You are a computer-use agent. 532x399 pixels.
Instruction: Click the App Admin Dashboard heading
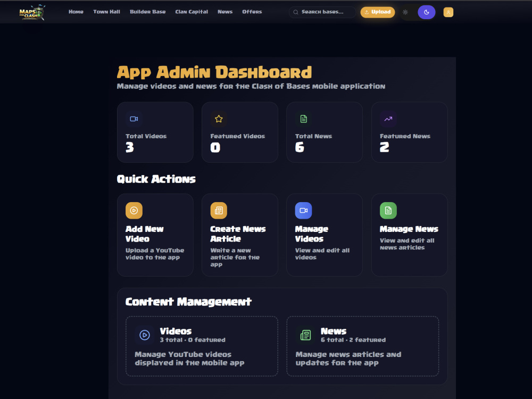[214, 72]
